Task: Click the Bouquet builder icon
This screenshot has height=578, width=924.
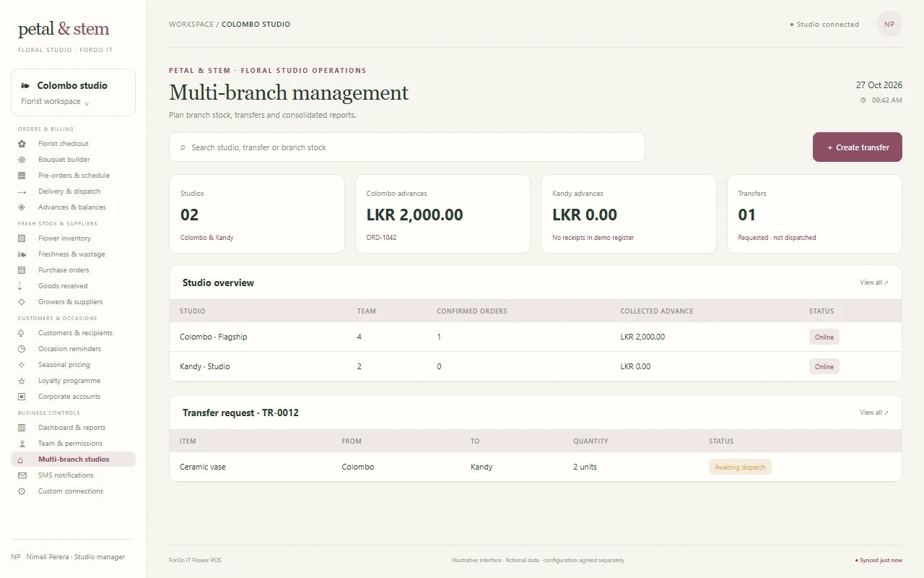Action: tap(22, 160)
